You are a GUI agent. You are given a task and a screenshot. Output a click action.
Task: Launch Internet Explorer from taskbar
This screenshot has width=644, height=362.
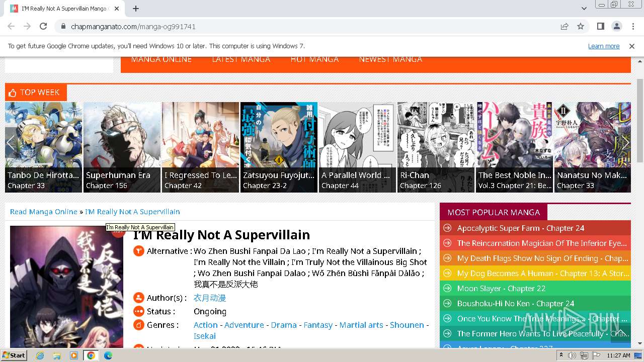tap(40, 355)
